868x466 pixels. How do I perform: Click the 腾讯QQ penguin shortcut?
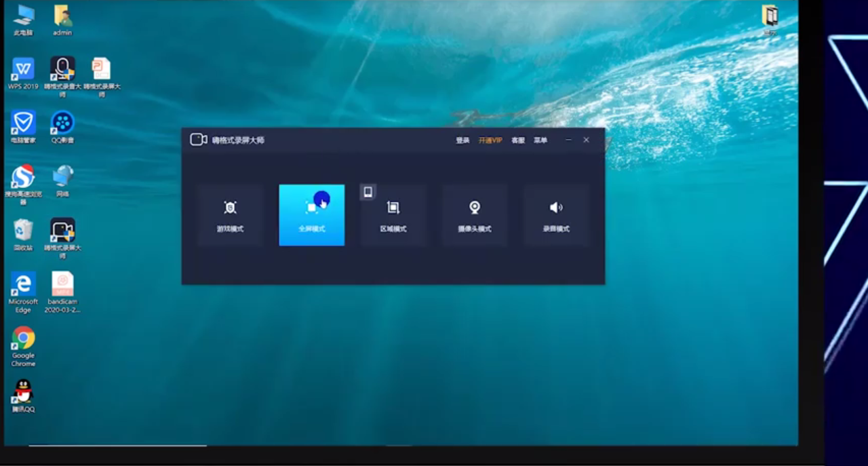23,395
